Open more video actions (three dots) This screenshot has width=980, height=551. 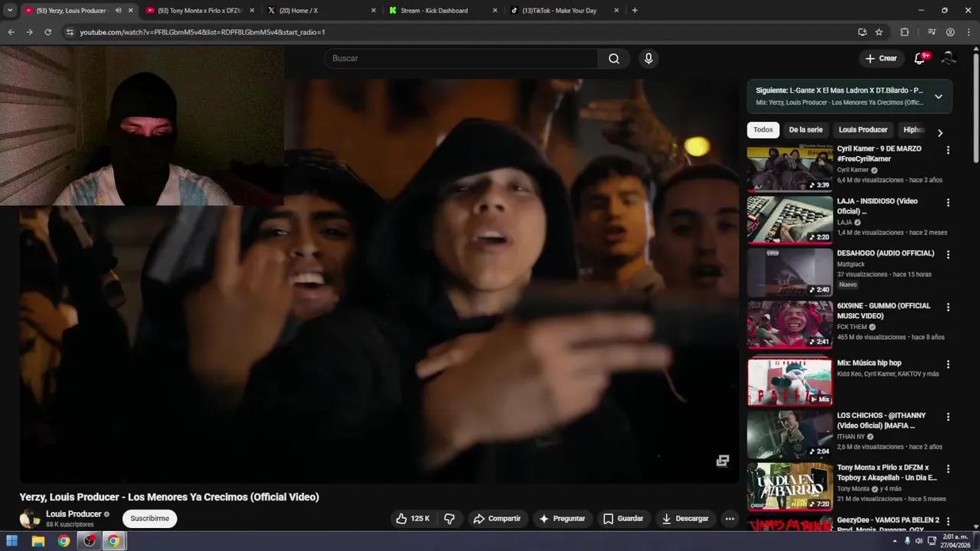[730, 518]
